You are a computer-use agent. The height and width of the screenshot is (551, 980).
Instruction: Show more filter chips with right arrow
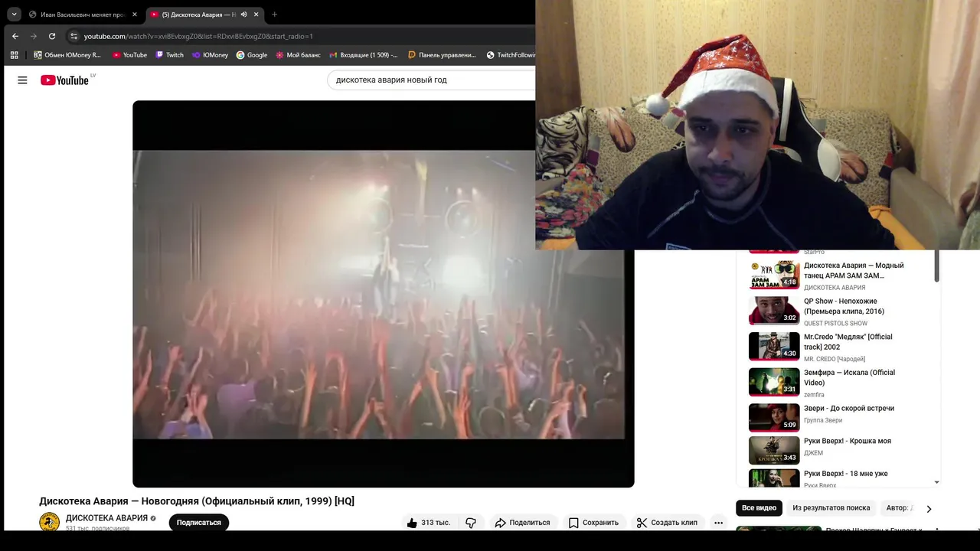929,508
